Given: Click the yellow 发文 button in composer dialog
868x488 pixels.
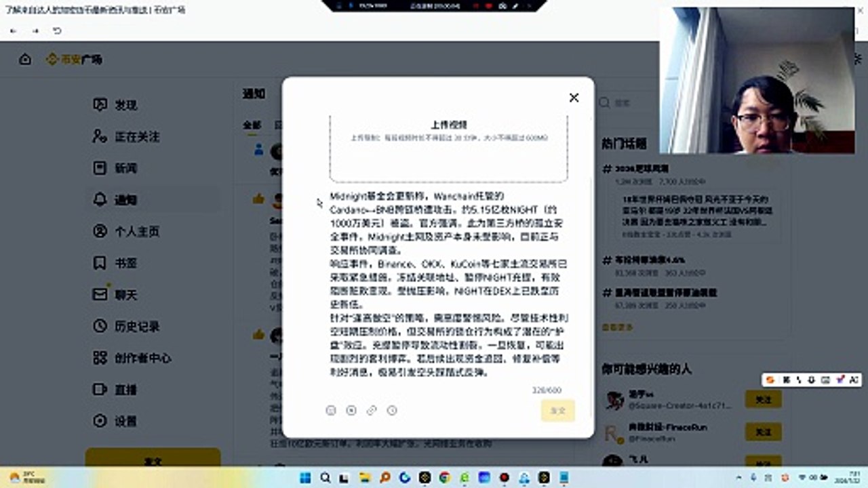Looking at the screenshot, I should (x=558, y=411).
